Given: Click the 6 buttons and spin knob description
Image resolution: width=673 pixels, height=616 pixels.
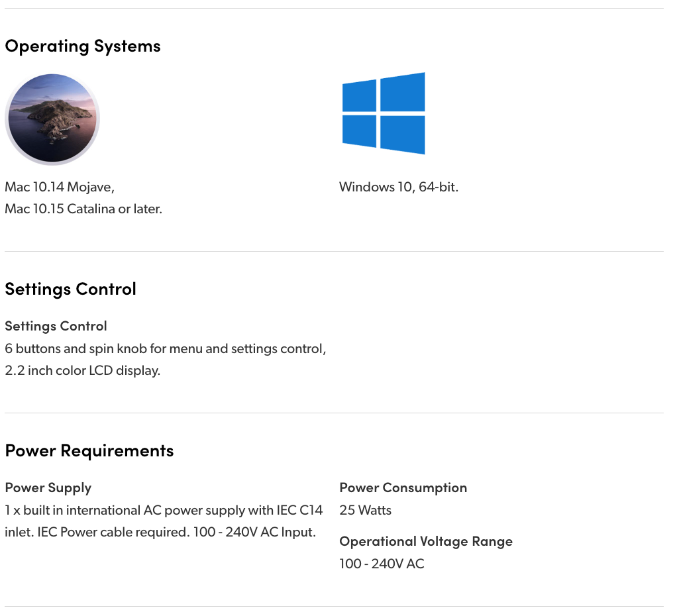Looking at the screenshot, I should [x=166, y=349].
